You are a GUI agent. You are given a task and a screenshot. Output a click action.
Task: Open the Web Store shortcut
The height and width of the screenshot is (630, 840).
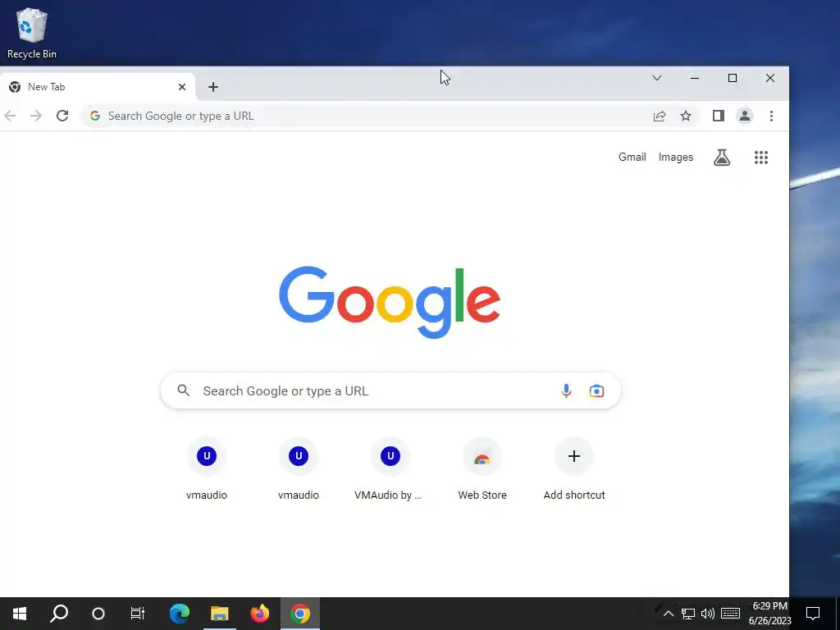pyautogui.click(x=482, y=470)
